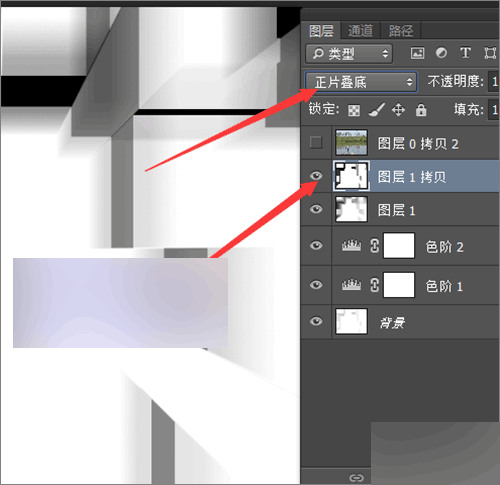This screenshot has height=485, width=500.
Task: Enable lock transparent pixels icon
Action: tap(354, 110)
